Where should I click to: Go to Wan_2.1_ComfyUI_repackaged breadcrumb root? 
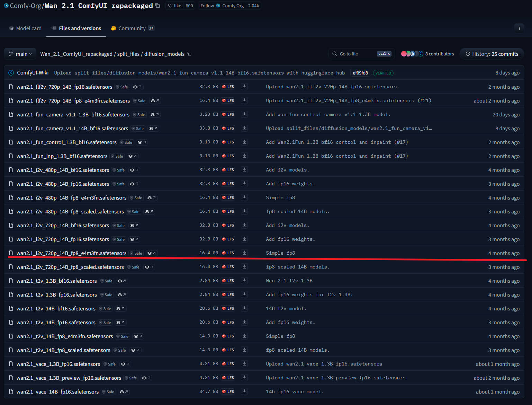click(76, 54)
